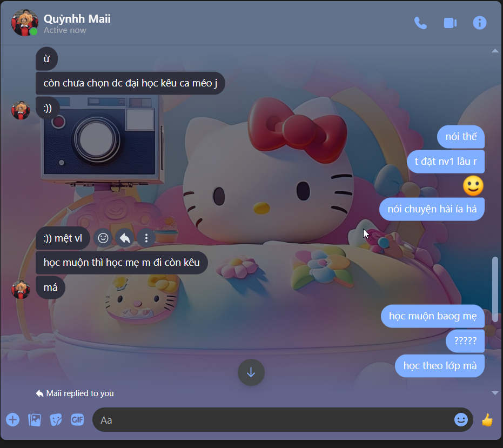Select message "nói chuyện hài ỉa hả"
The width and height of the screenshot is (503, 448).
[432, 209]
